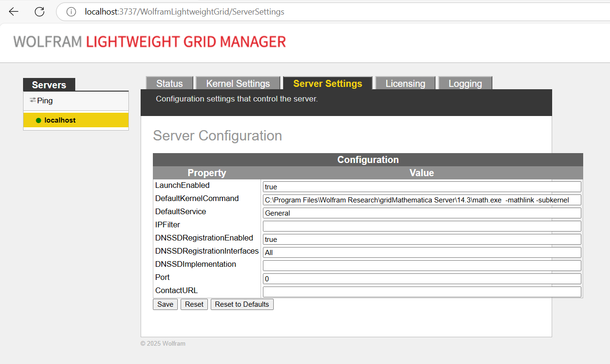
Task: Click the green status dot beside localhost
Action: pyautogui.click(x=39, y=121)
